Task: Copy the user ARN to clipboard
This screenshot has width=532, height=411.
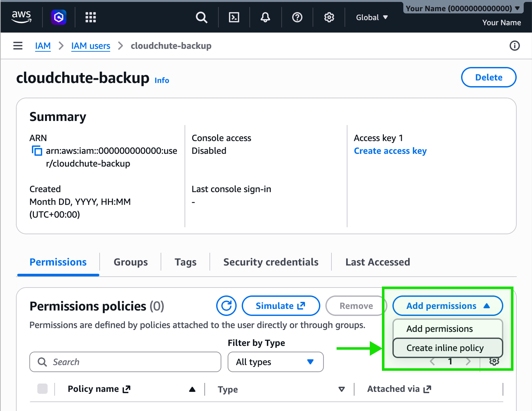Action: click(37, 151)
